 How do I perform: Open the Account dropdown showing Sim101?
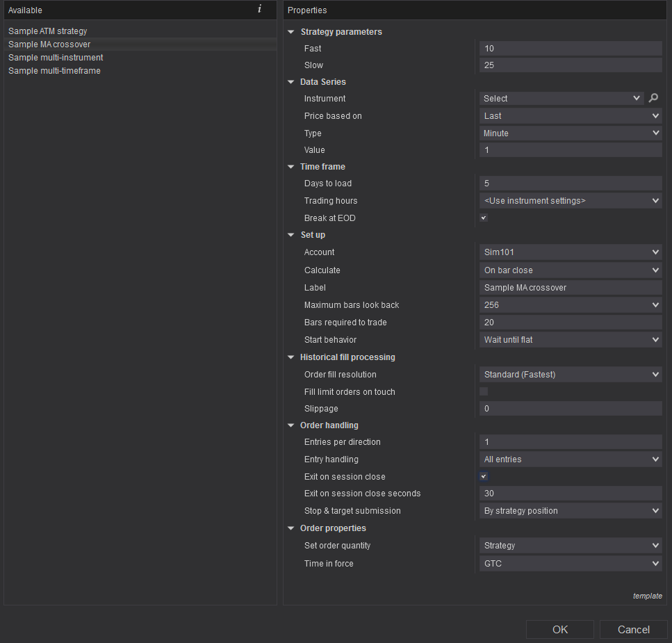coord(570,252)
